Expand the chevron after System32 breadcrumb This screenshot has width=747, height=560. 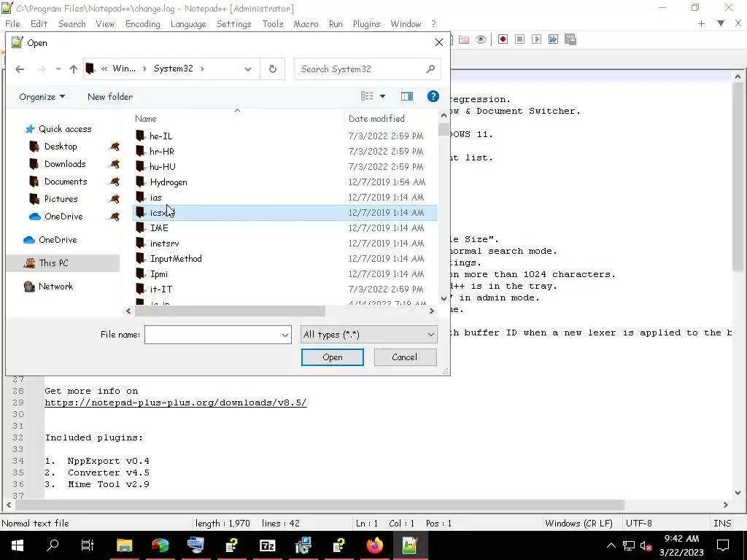(202, 69)
